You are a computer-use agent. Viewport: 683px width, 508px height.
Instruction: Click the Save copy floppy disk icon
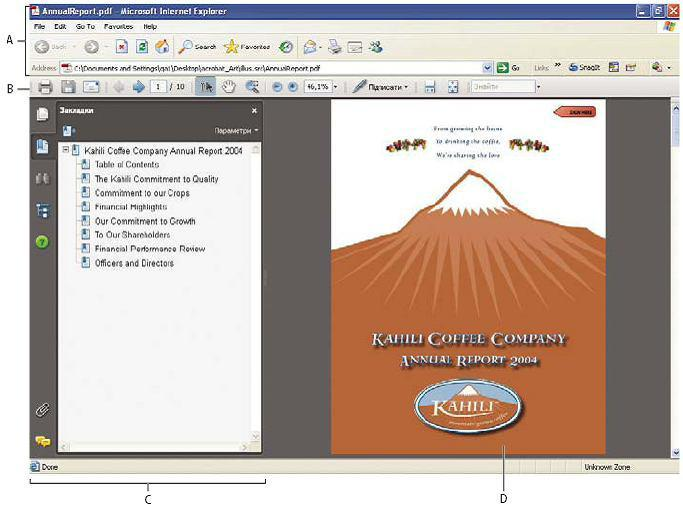68,87
